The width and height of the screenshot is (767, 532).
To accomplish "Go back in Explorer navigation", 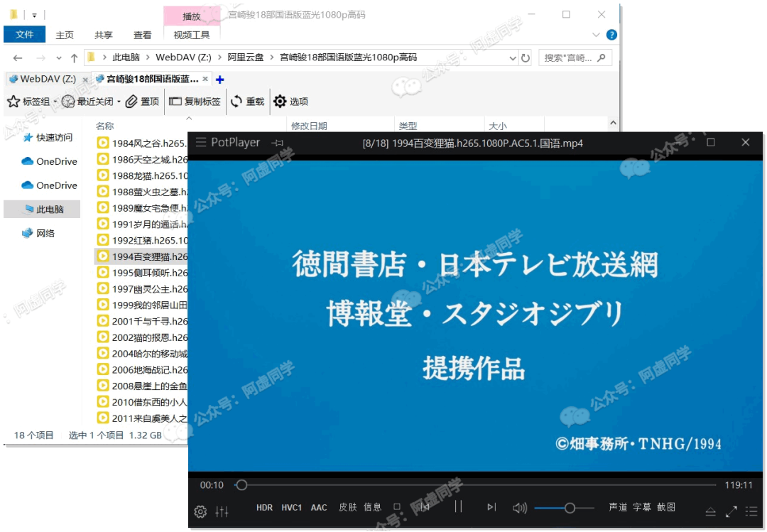I will pos(18,58).
